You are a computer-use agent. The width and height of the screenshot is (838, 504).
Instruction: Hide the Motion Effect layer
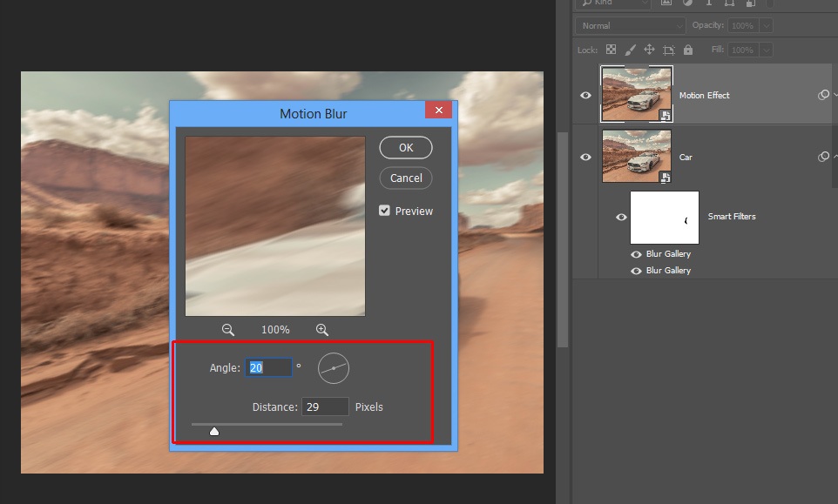586,95
